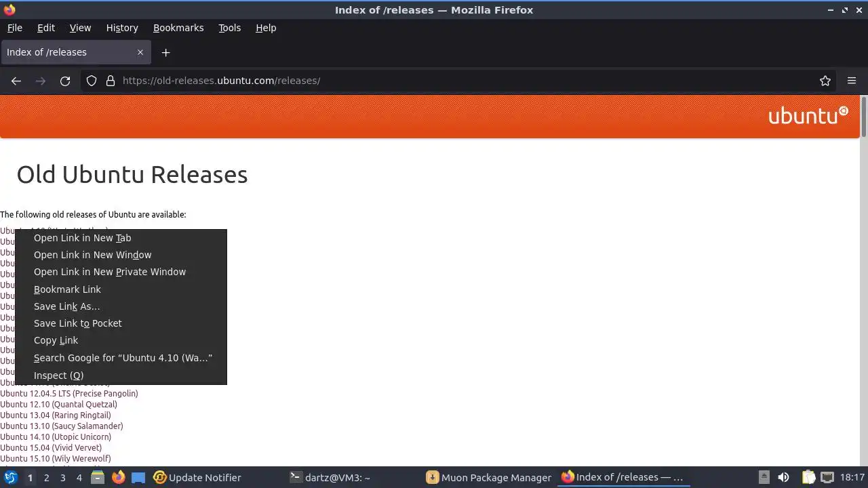Open a new tab with plus button

point(165,52)
